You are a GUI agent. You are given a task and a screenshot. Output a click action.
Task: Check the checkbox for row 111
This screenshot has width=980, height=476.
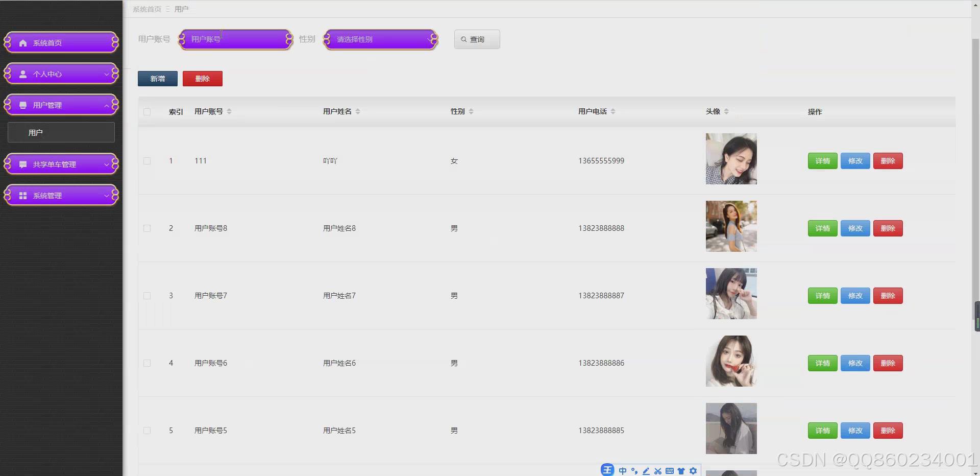tap(147, 161)
